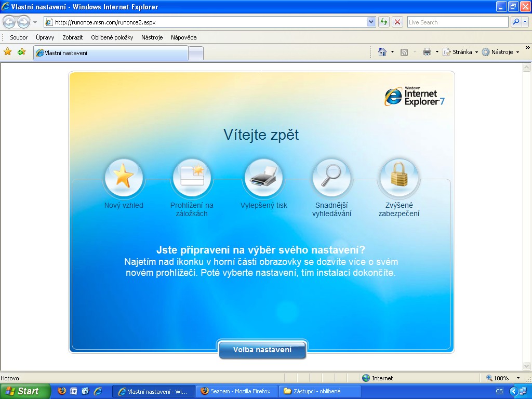Open the Nástroje gear dropdown in command bar
Image resolution: width=532 pixels, height=399 pixels.
click(x=500, y=52)
